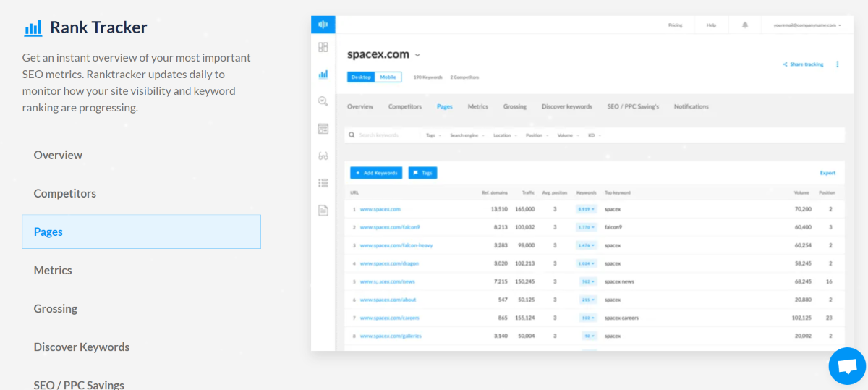Click the 102,125 volume value

[x=801, y=318]
